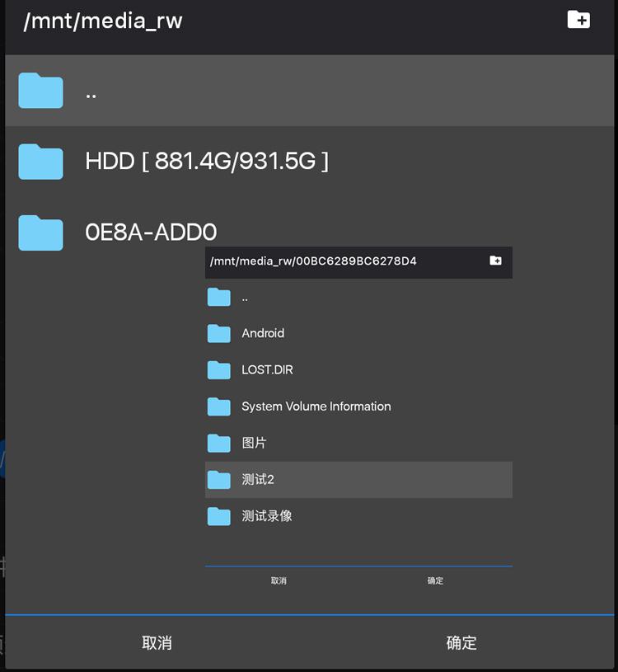This screenshot has width=618, height=672.
Task: Click small 取消 button in inner dialog
Action: click(279, 580)
